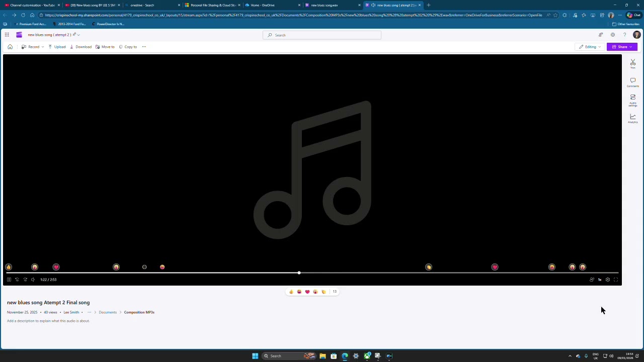Download the audio file
The image size is (644, 362).
[80, 47]
